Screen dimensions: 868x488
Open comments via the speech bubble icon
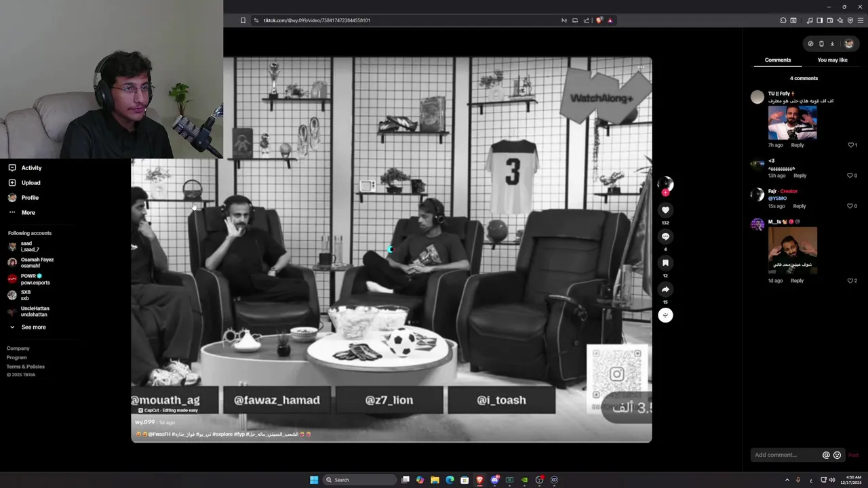pyautogui.click(x=665, y=237)
